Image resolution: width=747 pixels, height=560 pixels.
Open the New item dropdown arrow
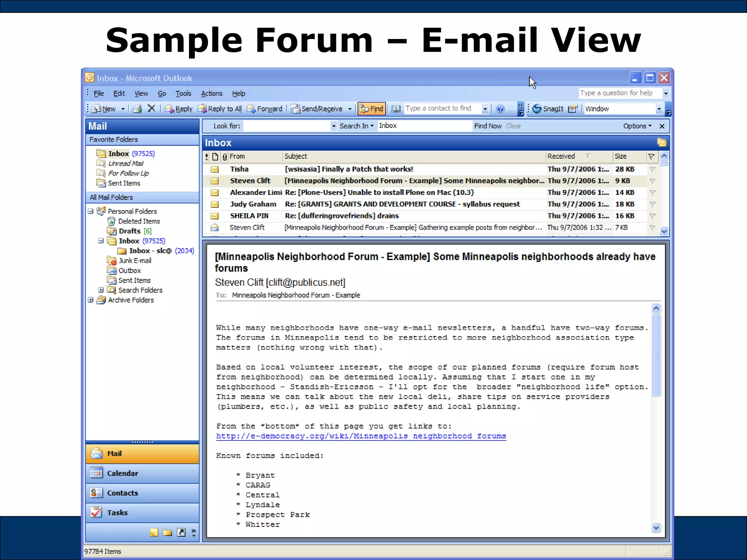tap(123, 109)
